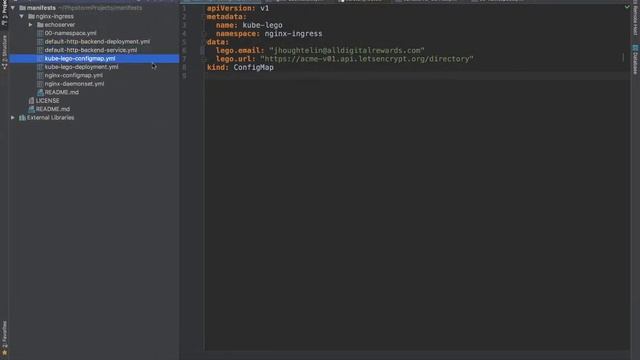
Task: Select the root README.md file name
Action: pos(53,109)
